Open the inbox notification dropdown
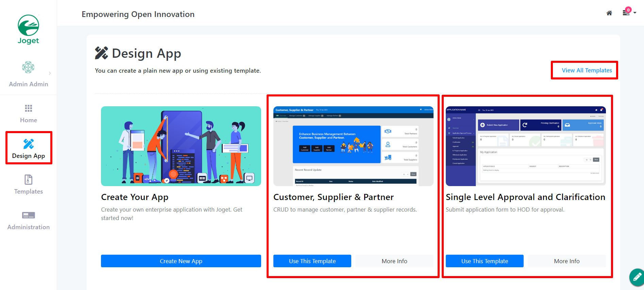644x290 pixels. click(x=628, y=13)
